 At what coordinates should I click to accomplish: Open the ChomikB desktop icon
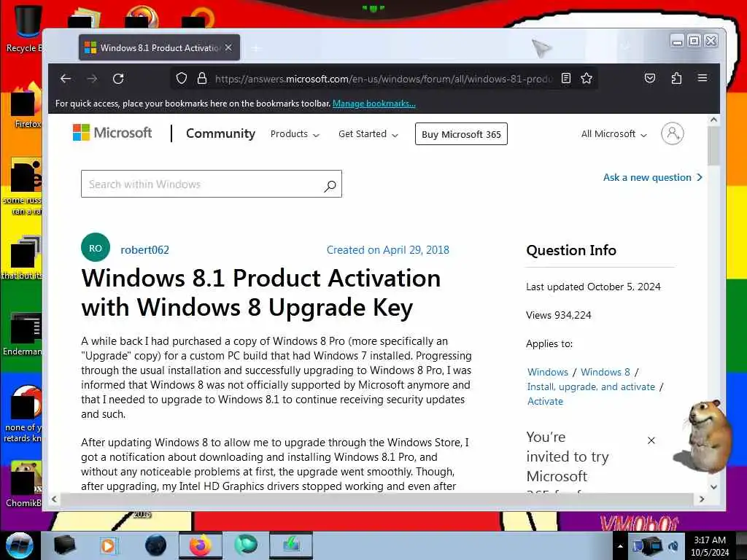(x=24, y=483)
